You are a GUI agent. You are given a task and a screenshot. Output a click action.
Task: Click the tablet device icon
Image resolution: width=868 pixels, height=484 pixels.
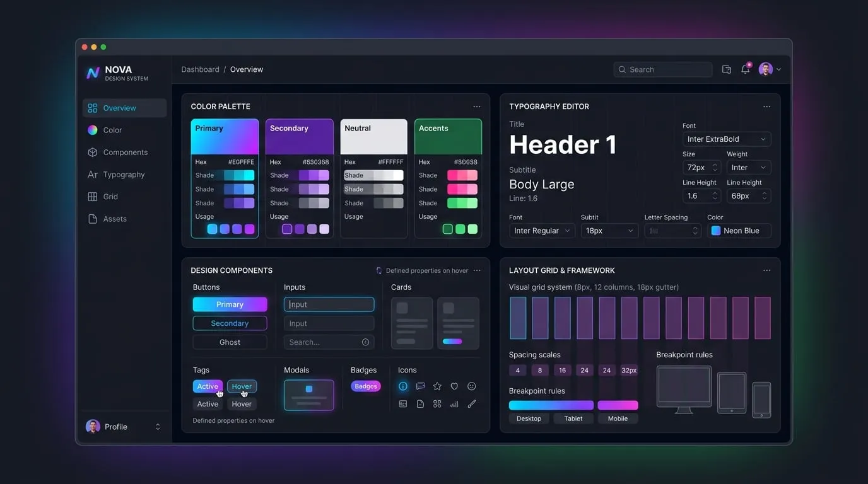click(732, 393)
